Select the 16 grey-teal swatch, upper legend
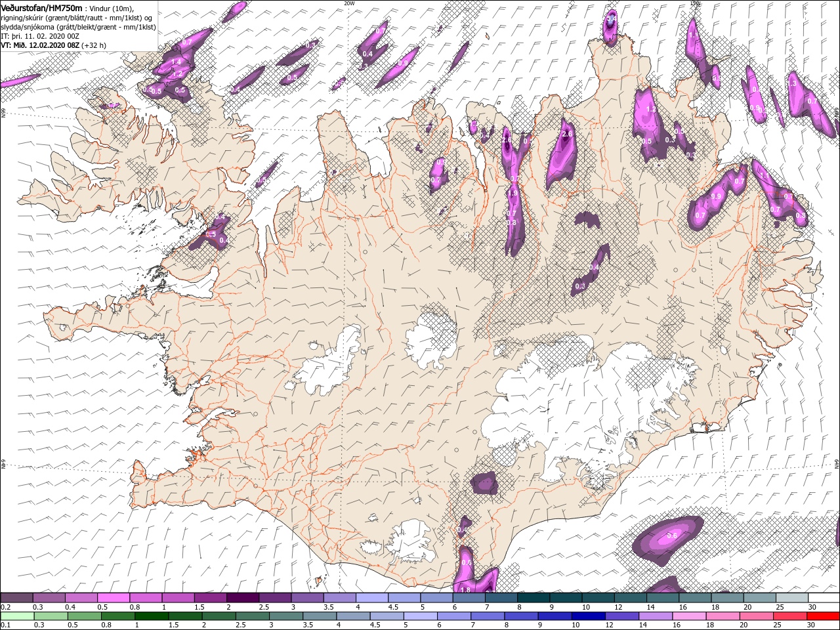The width and height of the screenshot is (840, 630). coord(694,598)
